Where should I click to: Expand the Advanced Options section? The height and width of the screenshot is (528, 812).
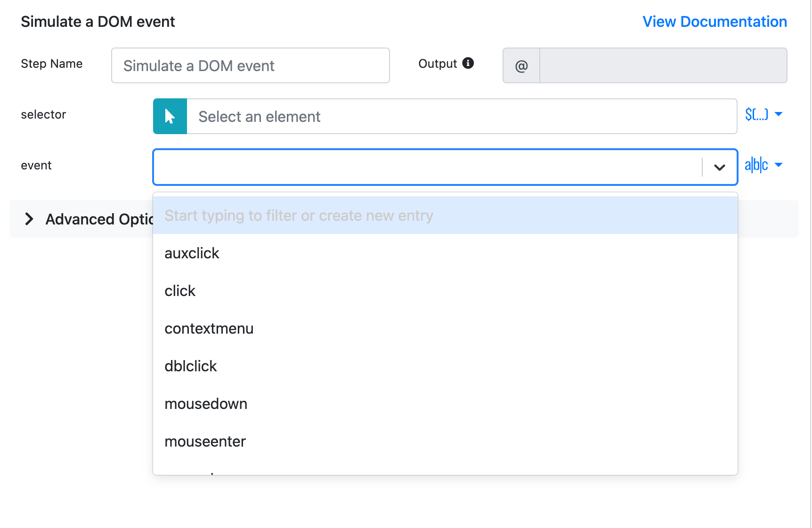(x=29, y=219)
